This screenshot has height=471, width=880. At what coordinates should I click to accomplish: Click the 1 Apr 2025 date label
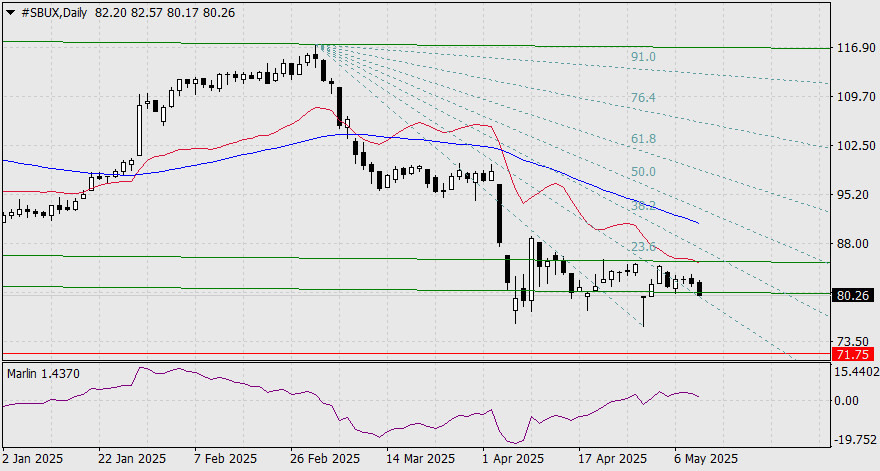pos(514,459)
